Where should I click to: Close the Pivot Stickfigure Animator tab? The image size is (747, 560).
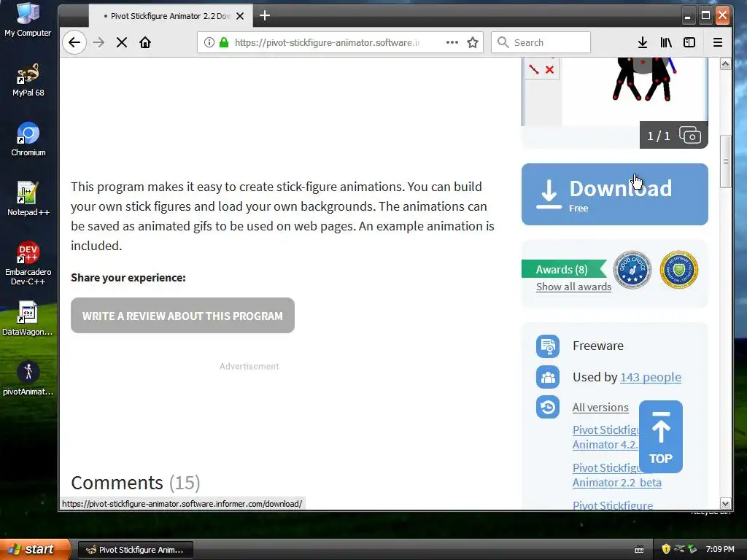[240, 16]
